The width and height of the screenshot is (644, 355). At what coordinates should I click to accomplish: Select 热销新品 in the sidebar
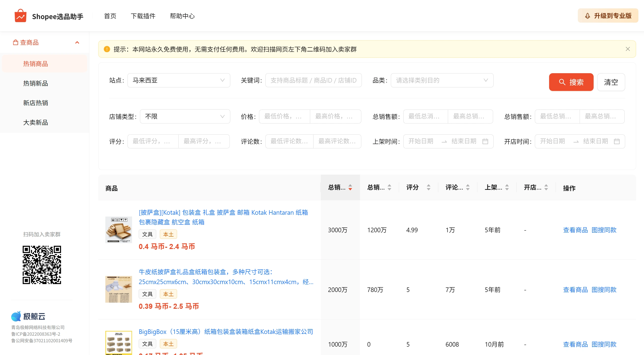(x=45, y=83)
